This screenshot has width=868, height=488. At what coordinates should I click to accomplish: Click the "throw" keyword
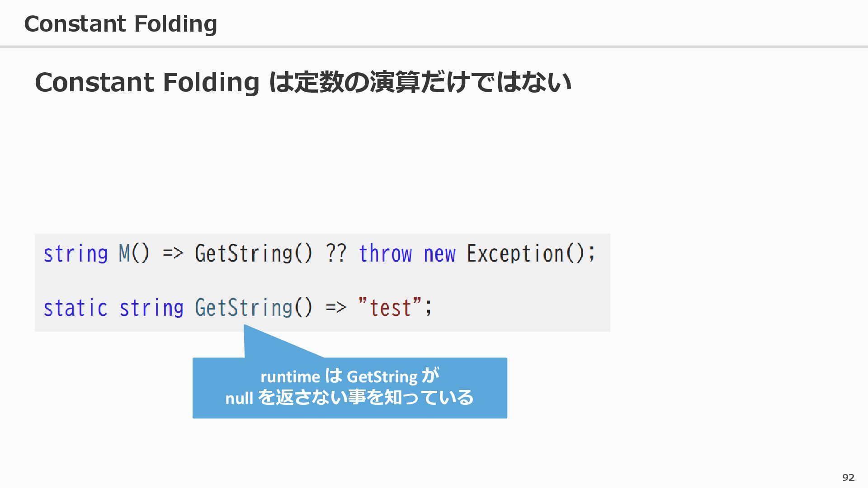click(x=385, y=253)
